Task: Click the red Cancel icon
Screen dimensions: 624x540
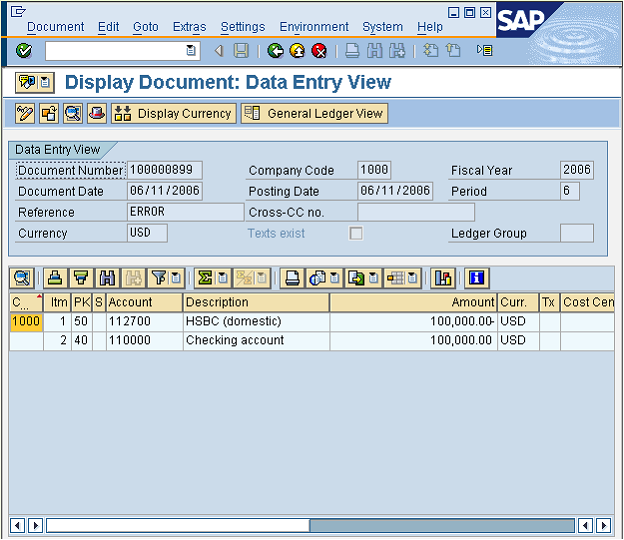Action: pos(319,50)
